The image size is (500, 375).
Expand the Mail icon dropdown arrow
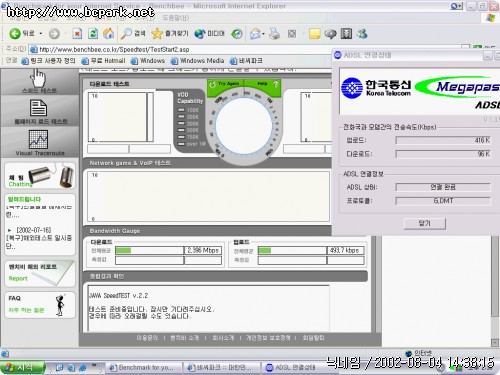coord(263,34)
